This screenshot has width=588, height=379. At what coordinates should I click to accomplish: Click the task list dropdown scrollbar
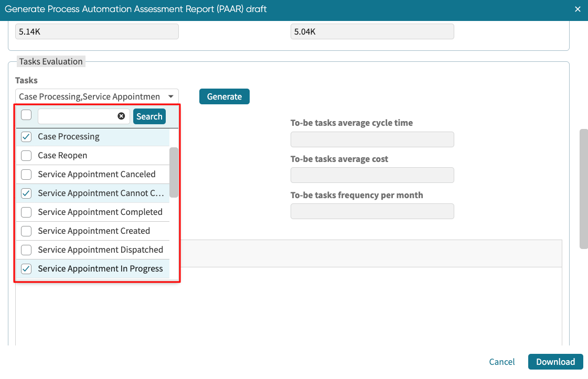tap(174, 172)
